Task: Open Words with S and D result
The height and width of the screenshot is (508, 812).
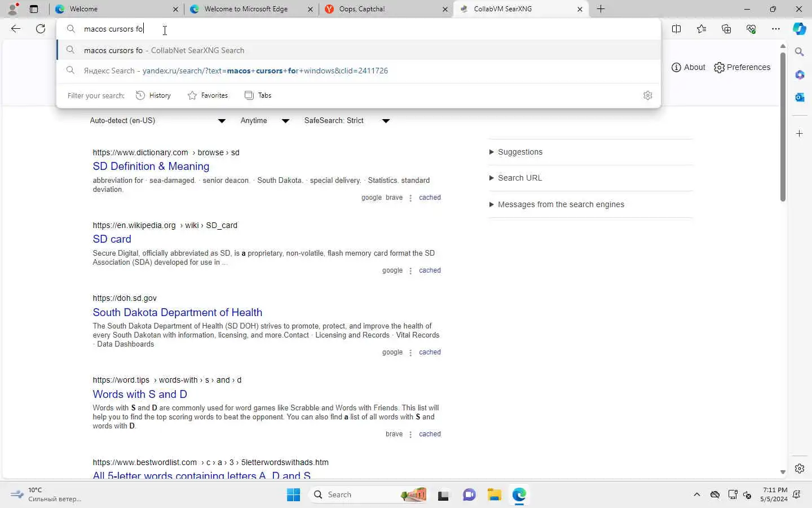Action: click(x=140, y=395)
